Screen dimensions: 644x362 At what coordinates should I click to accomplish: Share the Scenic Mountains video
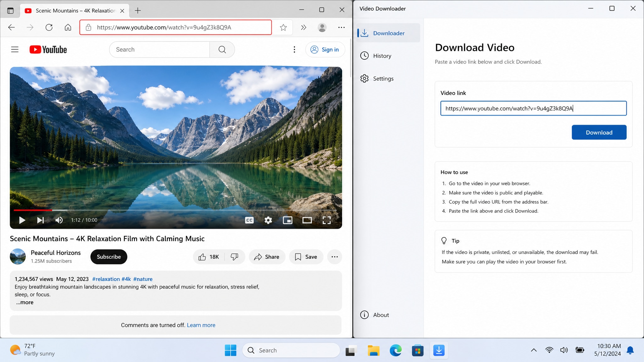point(267,257)
